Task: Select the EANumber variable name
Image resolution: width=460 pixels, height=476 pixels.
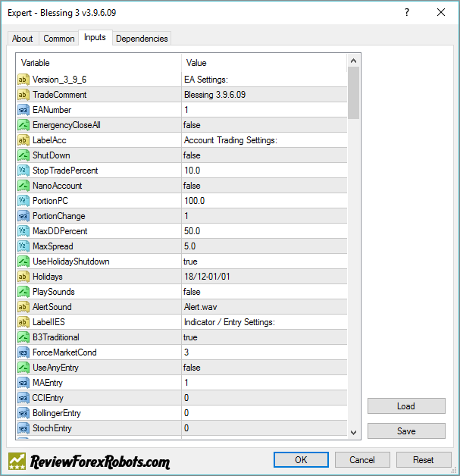Action: 52,110
